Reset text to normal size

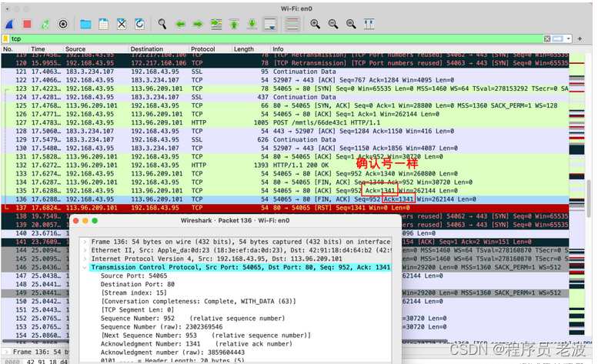click(351, 25)
